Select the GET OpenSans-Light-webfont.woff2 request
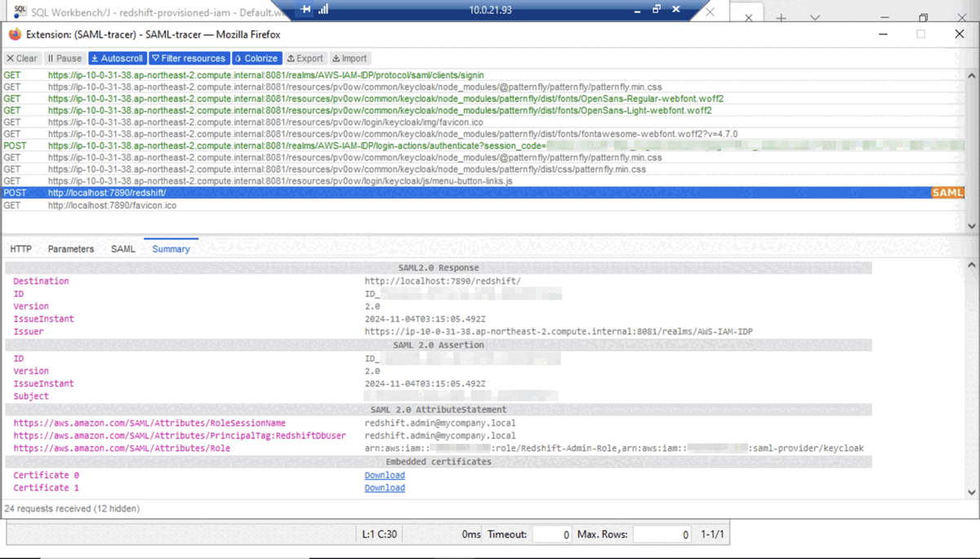The height and width of the screenshot is (559, 980). tap(483, 110)
